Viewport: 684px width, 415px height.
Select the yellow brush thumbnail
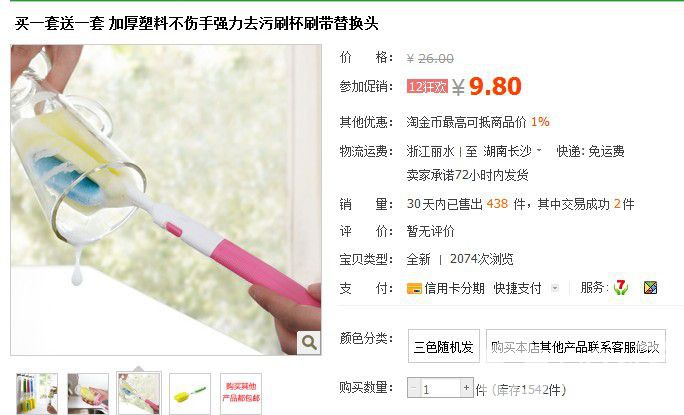[190, 394]
